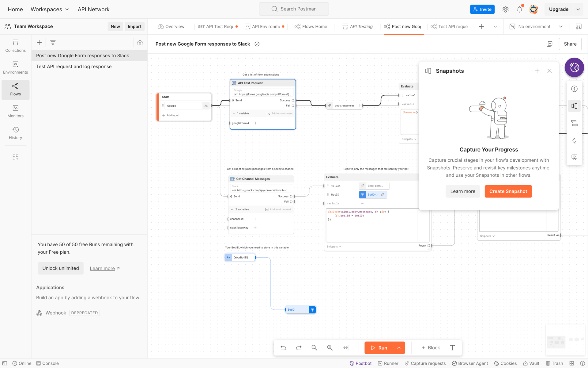Click the duplicate flow icon beside Share
Image resolution: width=588 pixels, height=368 pixels.
click(549, 44)
